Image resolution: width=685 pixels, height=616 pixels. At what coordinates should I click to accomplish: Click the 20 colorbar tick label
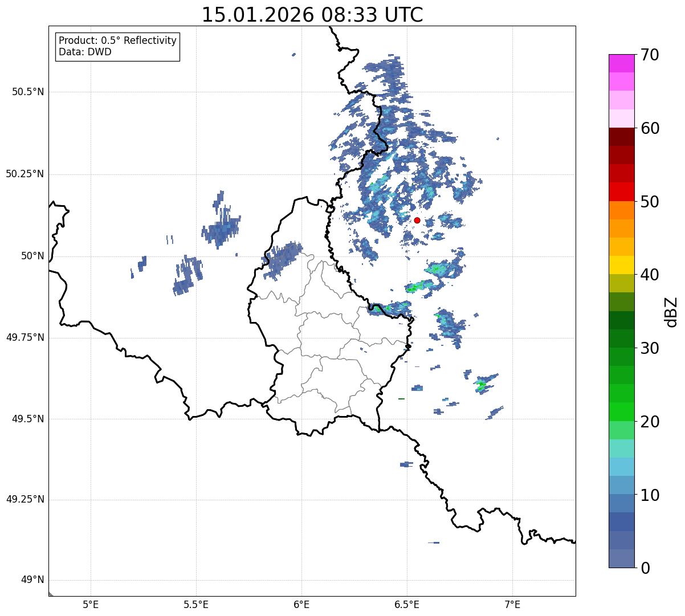coord(650,422)
